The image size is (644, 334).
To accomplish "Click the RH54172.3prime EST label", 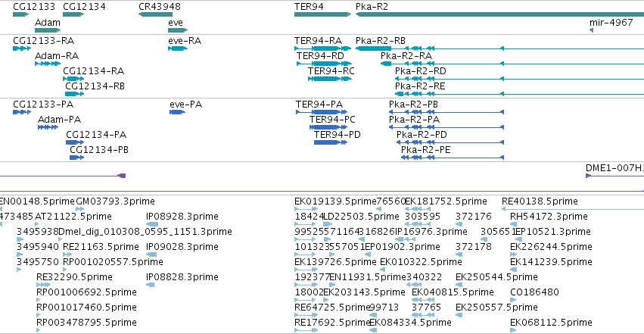I will 549,217.
